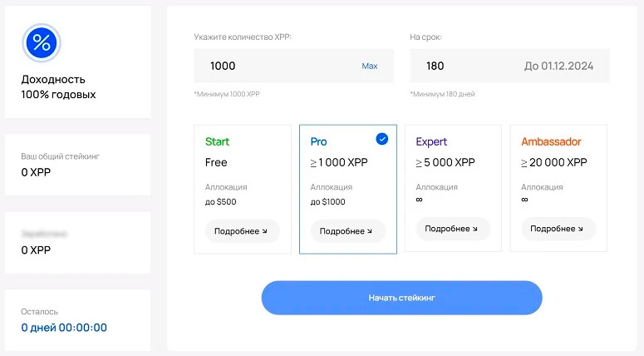Click the checkmark on the Pro plan
The height and width of the screenshot is (356, 644).
(381, 139)
